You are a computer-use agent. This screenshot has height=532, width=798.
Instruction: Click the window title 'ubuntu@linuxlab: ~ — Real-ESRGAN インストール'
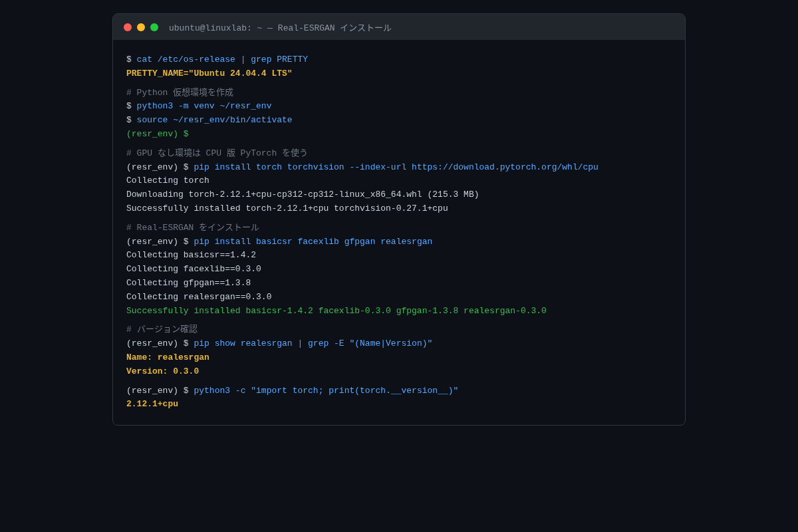pyautogui.click(x=280, y=28)
